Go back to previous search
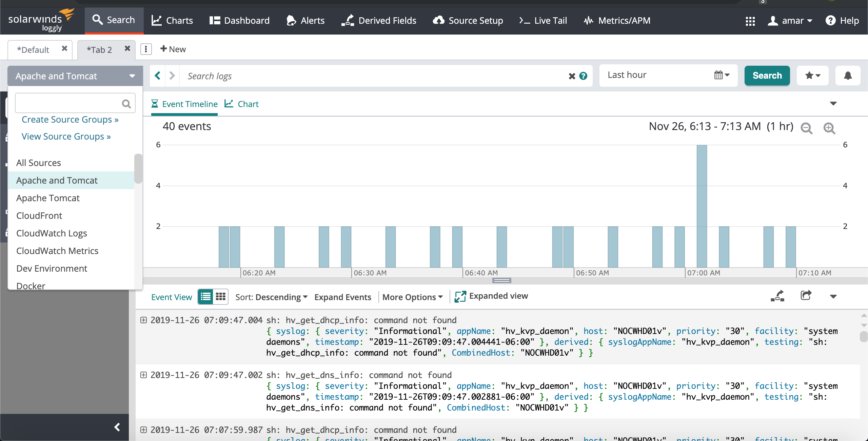The width and height of the screenshot is (868, 441). point(158,76)
